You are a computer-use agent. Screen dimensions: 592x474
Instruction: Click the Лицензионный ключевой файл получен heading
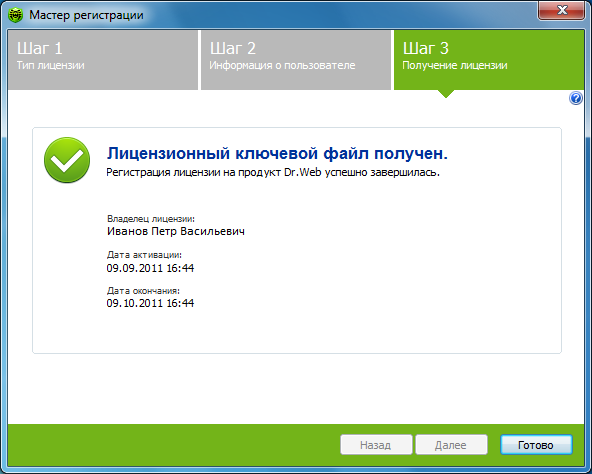(x=277, y=154)
